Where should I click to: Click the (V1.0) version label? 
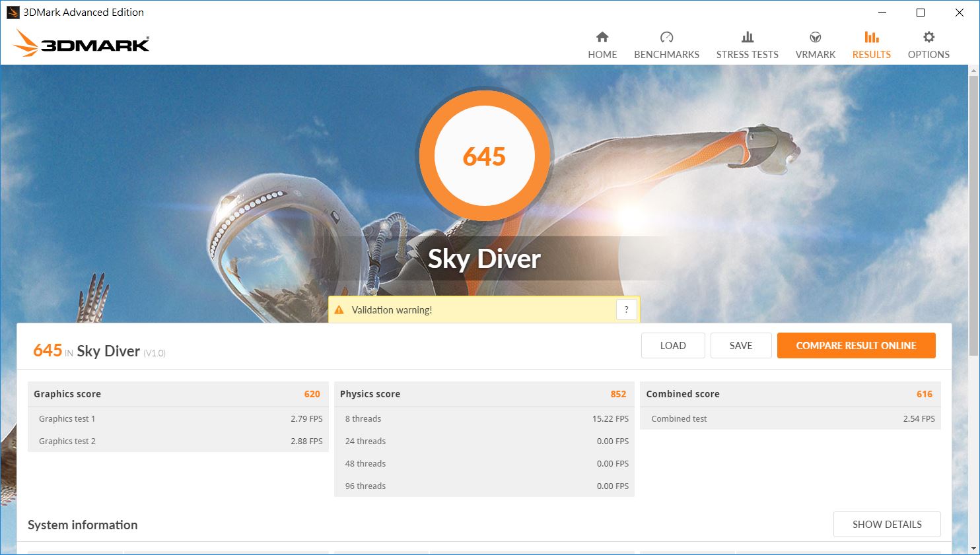click(155, 353)
